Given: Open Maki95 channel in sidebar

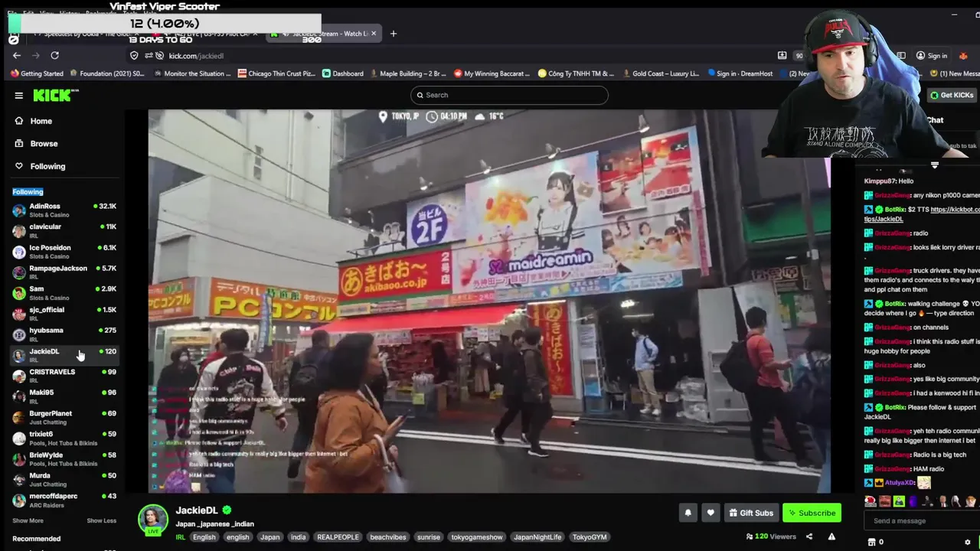Looking at the screenshot, I should (x=64, y=396).
